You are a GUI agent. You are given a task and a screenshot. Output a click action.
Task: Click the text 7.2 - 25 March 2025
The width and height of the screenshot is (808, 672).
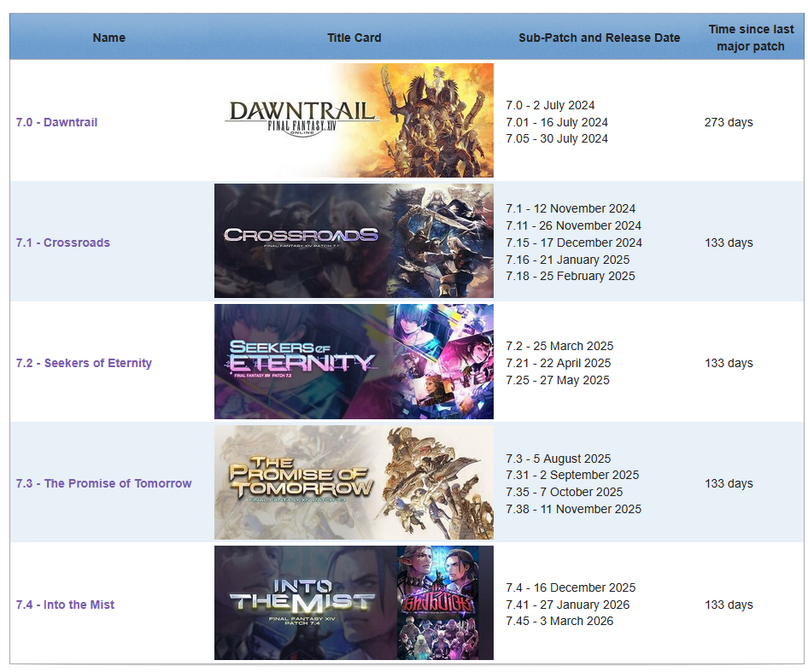[559, 346]
